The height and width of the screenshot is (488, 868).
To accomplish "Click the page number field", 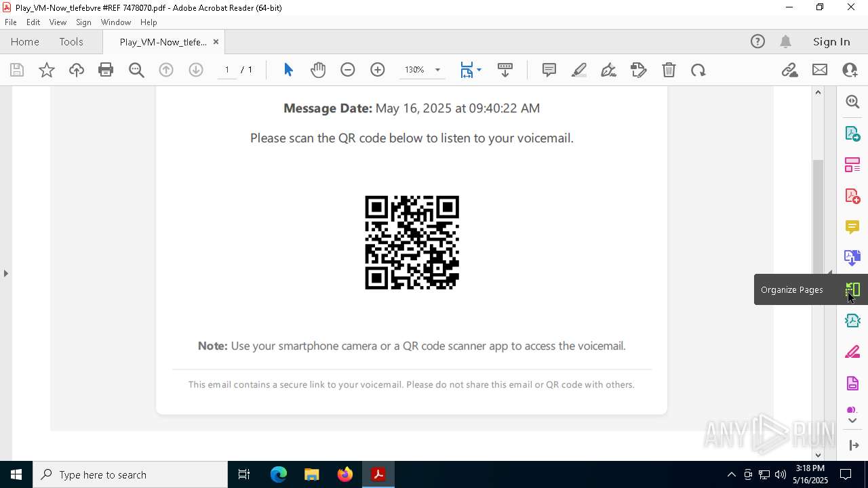I will (227, 70).
